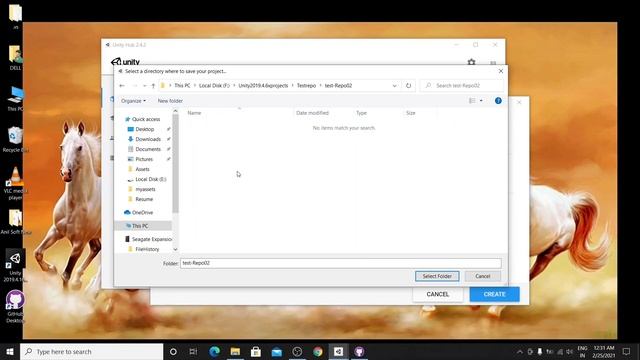Sort by the Name column header

(x=194, y=113)
